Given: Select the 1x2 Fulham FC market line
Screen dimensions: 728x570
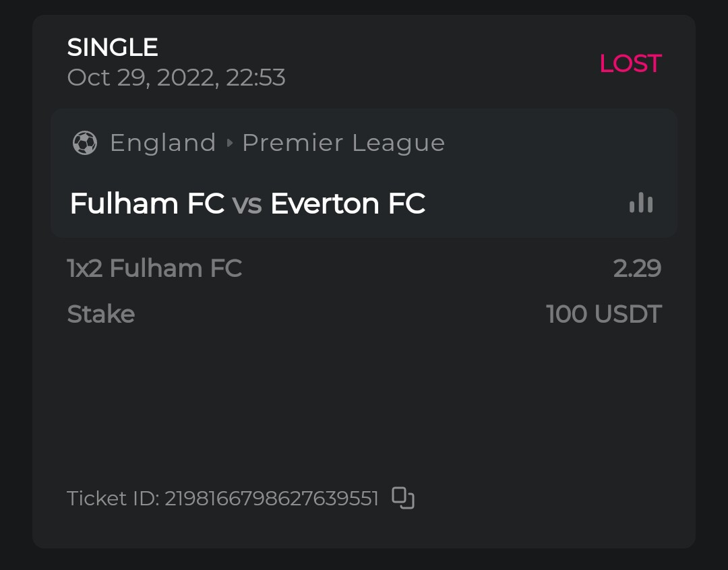Looking at the screenshot, I should (154, 268).
